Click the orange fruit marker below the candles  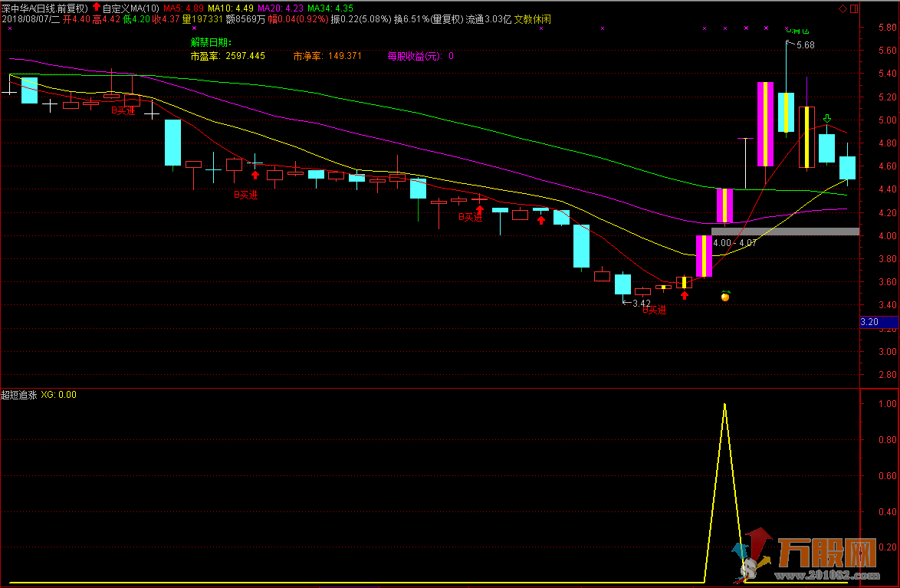724,296
